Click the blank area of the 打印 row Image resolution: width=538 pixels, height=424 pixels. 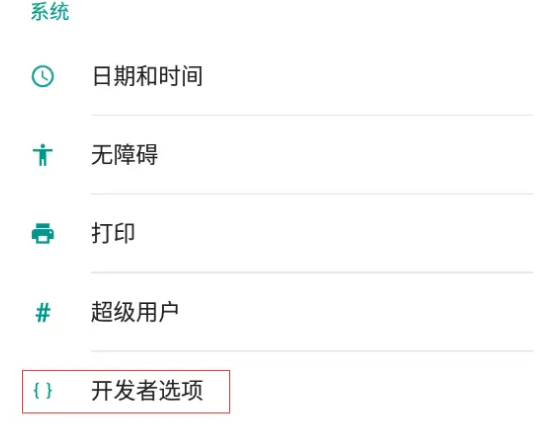coord(336,233)
